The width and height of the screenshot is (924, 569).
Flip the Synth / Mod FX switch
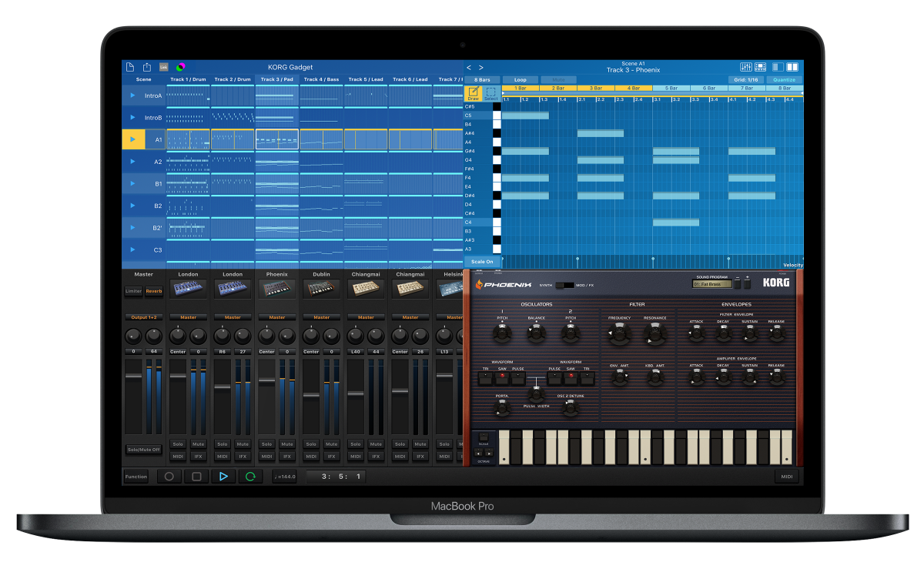click(x=564, y=285)
